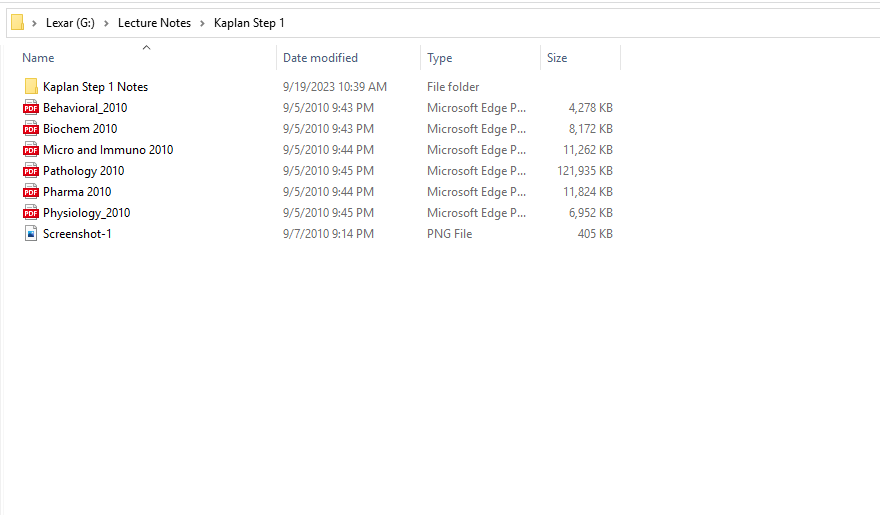This screenshot has width=880, height=515.
Task: Click the 6,952 KB size cell
Action: pos(590,213)
